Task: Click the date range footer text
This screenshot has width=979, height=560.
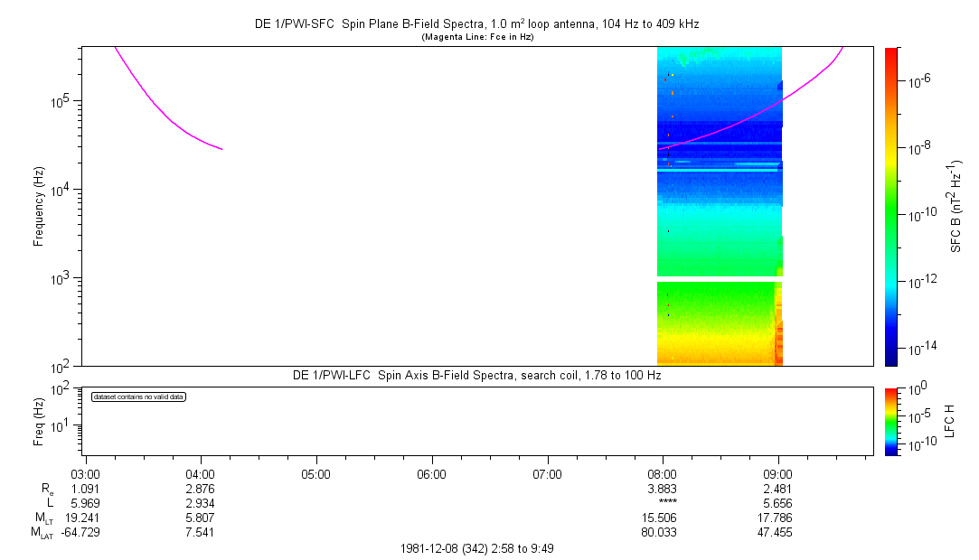Action: click(484, 549)
